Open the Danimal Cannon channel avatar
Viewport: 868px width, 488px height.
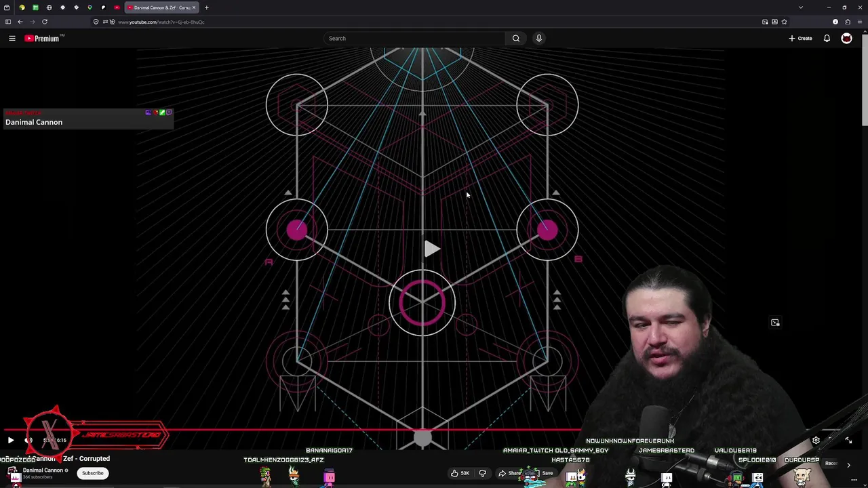(13, 472)
